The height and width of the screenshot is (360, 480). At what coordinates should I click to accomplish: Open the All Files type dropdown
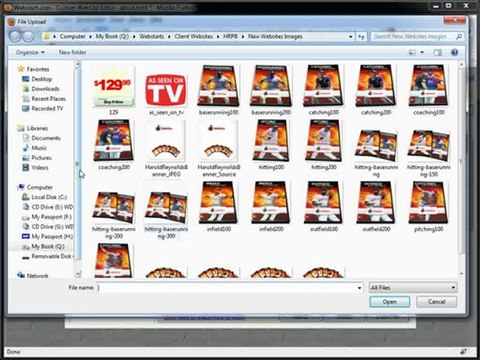tap(413, 287)
